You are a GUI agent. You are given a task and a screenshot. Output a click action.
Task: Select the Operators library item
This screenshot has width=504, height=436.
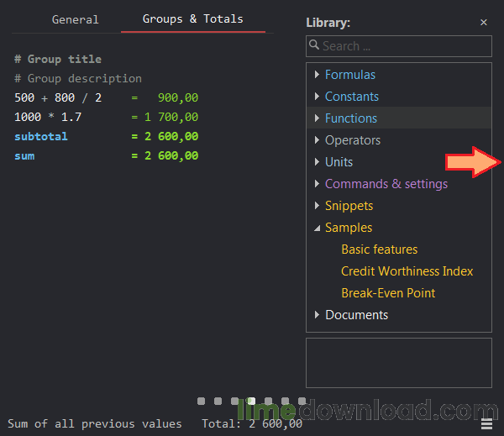(x=352, y=140)
